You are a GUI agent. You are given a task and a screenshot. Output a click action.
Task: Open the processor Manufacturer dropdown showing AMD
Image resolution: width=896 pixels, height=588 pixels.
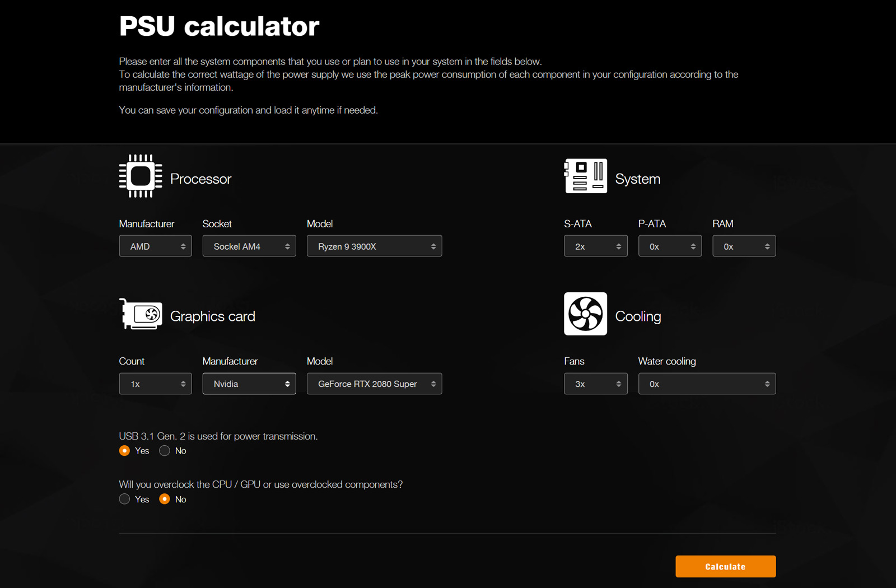[155, 246]
